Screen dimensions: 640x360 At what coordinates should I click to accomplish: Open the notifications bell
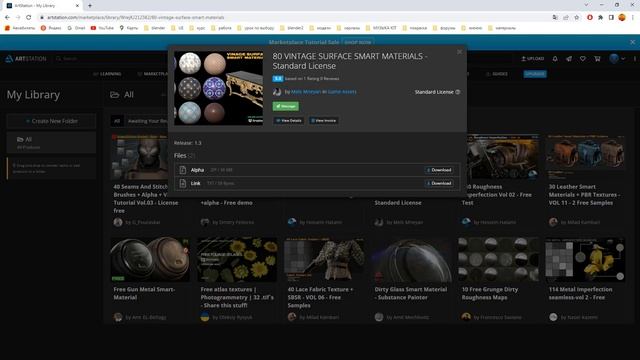coord(555,59)
